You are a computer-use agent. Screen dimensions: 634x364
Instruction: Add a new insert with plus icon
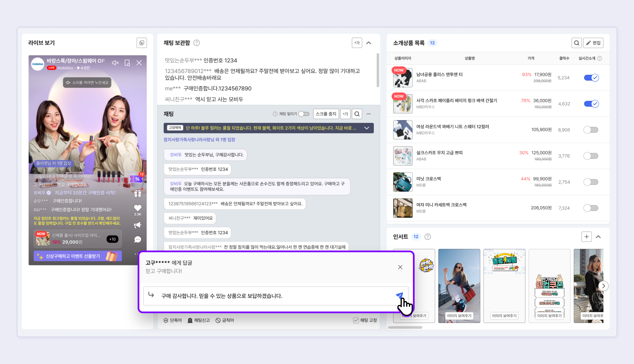[x=586, y=237]
